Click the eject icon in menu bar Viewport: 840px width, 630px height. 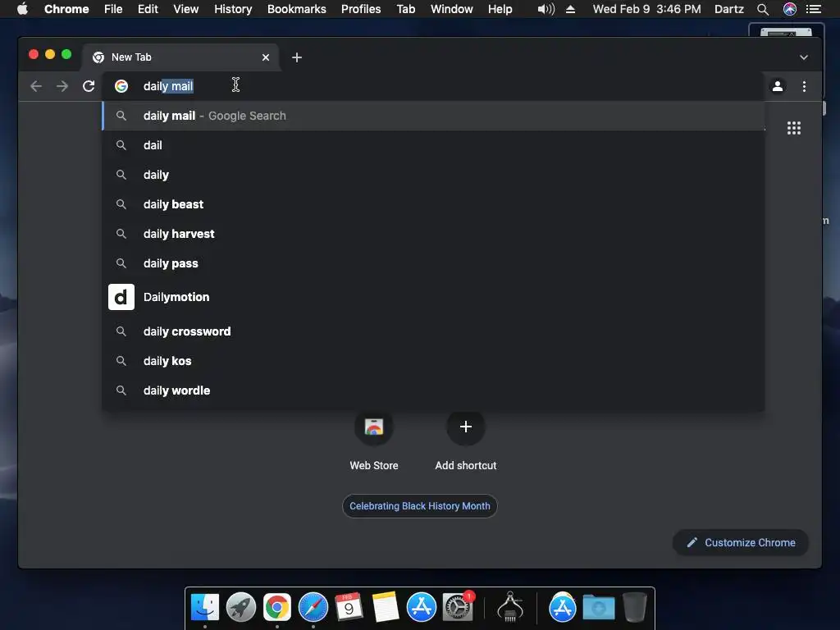571,9
